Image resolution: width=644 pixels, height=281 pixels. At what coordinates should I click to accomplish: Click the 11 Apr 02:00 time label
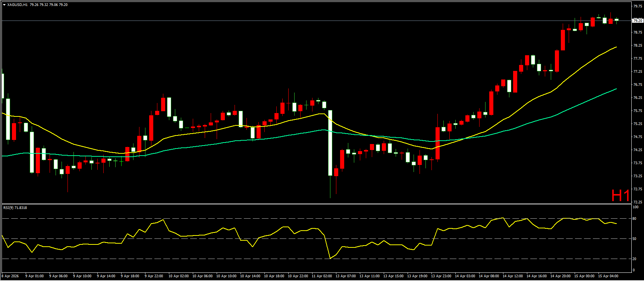pyautogui.click(x=322, y=276)
